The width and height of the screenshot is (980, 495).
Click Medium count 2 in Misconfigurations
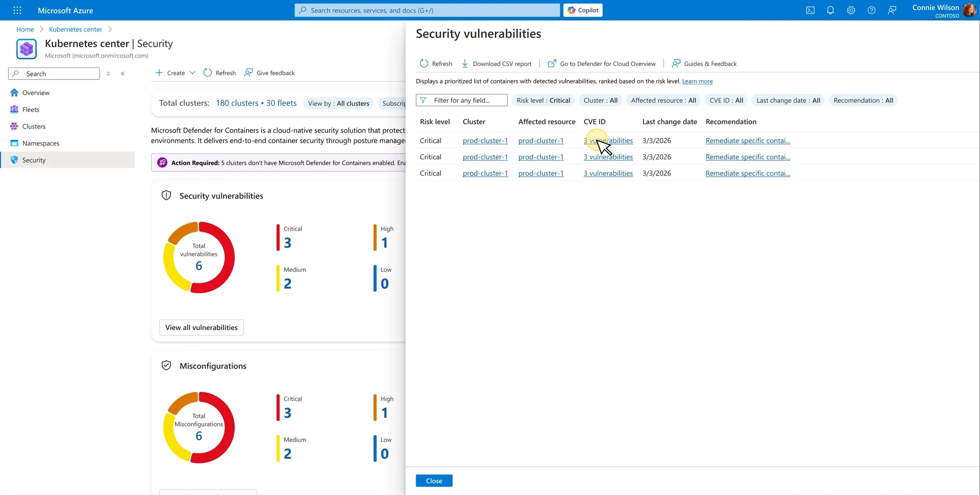tap(288, 453)
